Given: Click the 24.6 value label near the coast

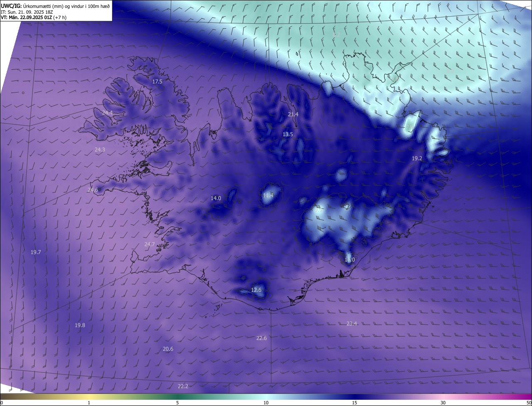Looking at the screenshot, I should pos(93,190).
